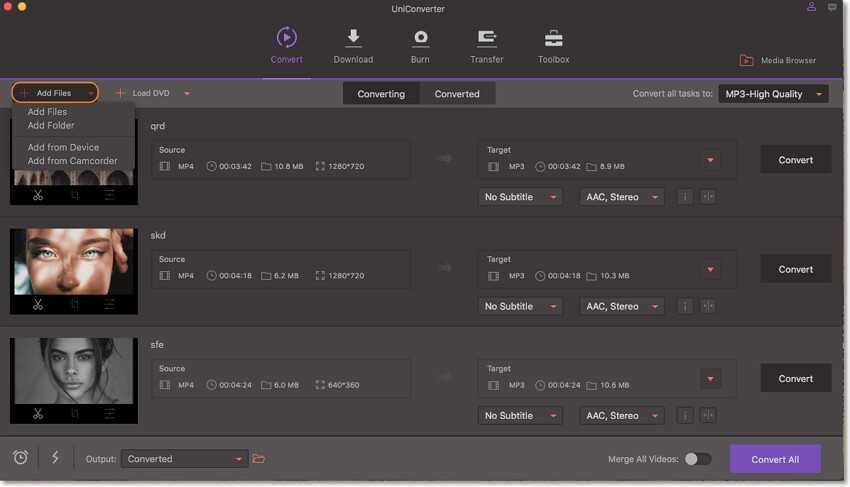The height and width of the screenshot is (487, 850).
Task: Expand the MP3-High Quality format dropdown
Action: coord(773,94)
